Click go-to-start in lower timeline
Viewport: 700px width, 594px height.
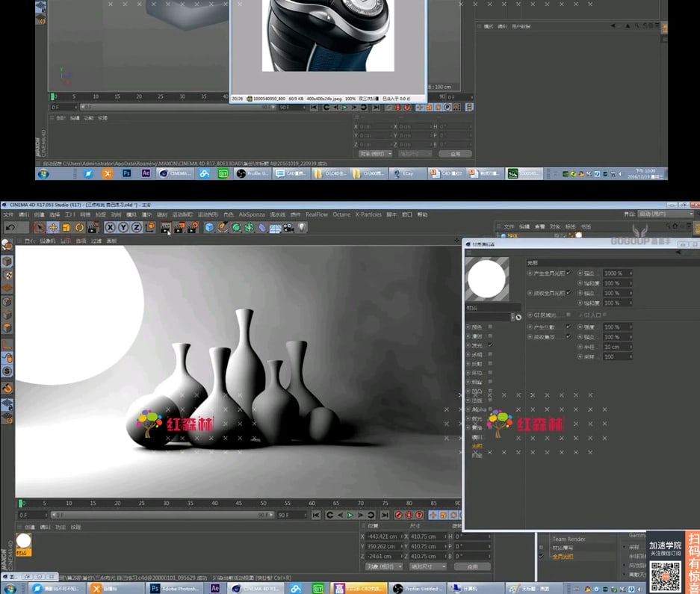click(x=316, y=515)
